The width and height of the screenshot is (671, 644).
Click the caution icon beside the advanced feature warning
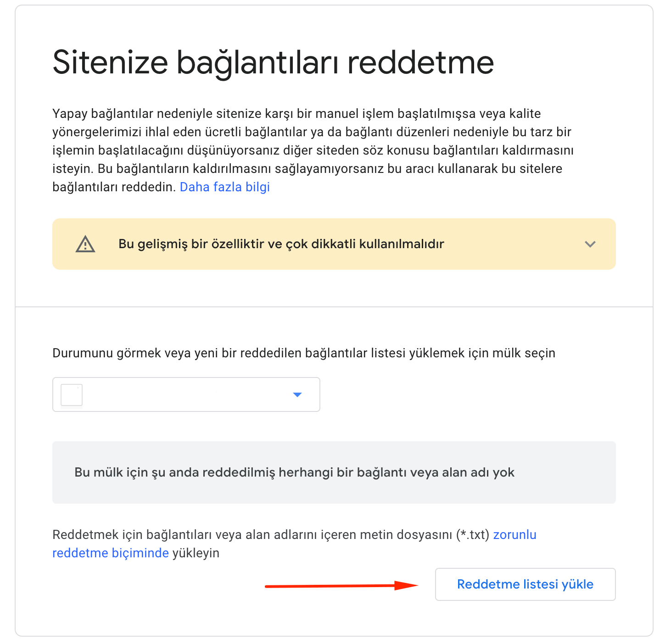(85, 244)
